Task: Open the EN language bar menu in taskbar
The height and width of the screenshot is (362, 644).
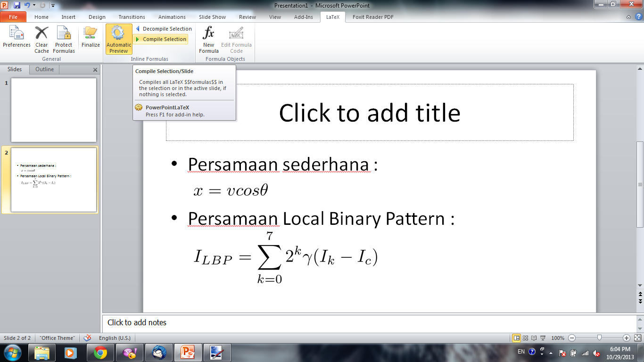Action: (521, 352)
